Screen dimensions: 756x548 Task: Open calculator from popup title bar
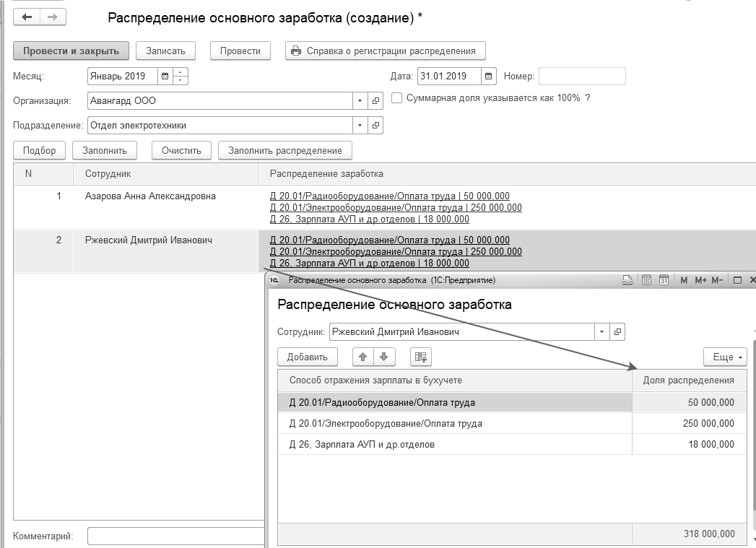646,280
